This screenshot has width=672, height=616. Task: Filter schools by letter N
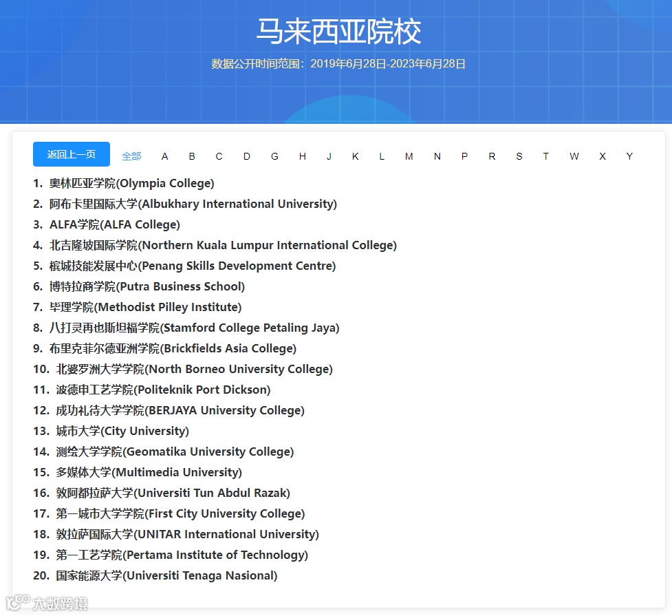click(437, 156)
